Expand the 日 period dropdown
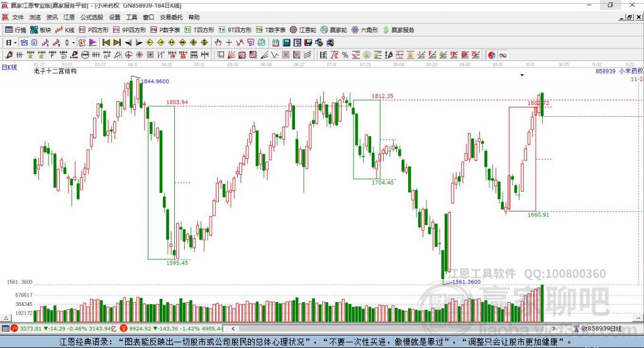The height and width of the screenshot is (348, 644). 15,43
